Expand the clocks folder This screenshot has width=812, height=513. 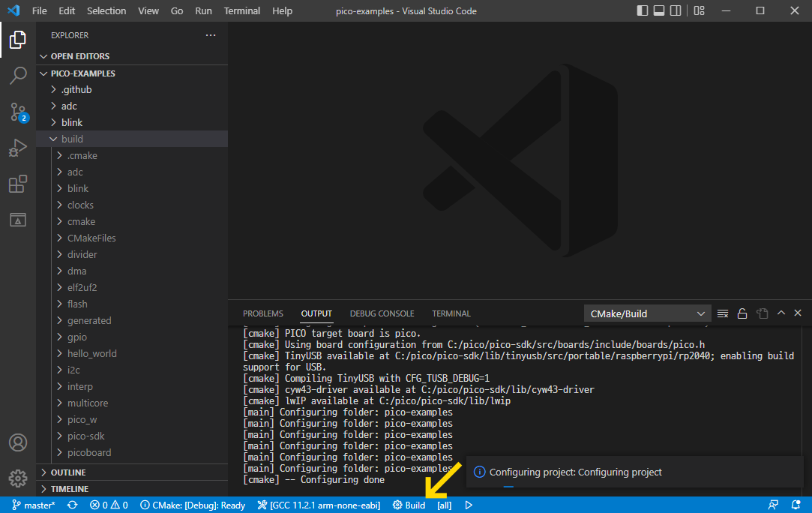(132, 205)
